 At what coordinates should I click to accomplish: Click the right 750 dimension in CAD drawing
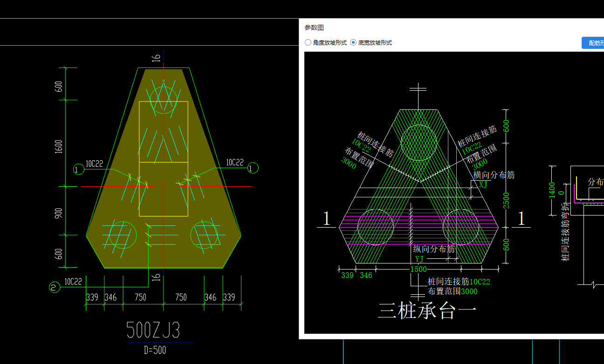coord(181,297)
